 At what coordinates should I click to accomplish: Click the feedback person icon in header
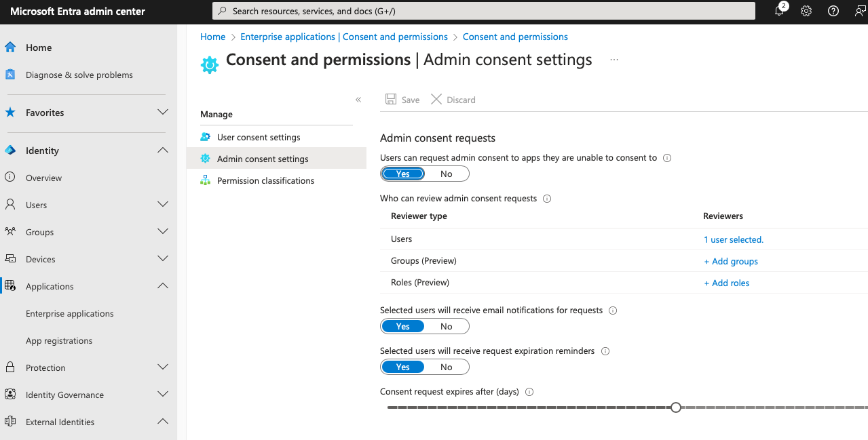pos(860,11)
